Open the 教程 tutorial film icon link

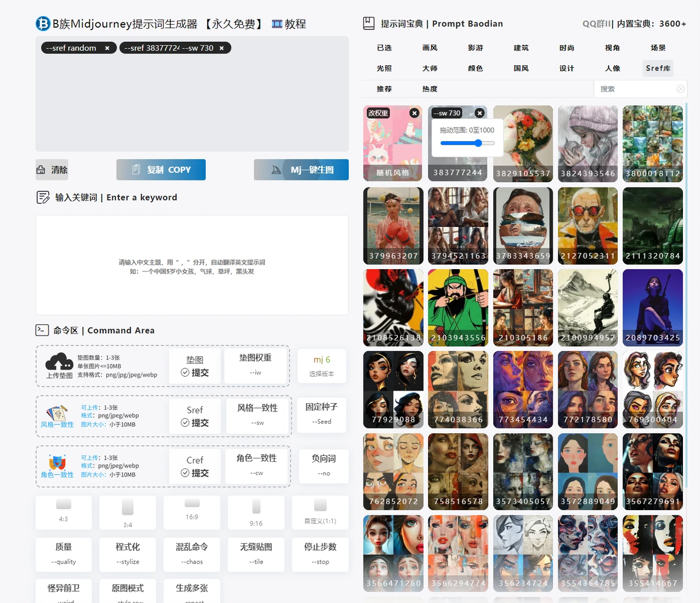[289, 24]
